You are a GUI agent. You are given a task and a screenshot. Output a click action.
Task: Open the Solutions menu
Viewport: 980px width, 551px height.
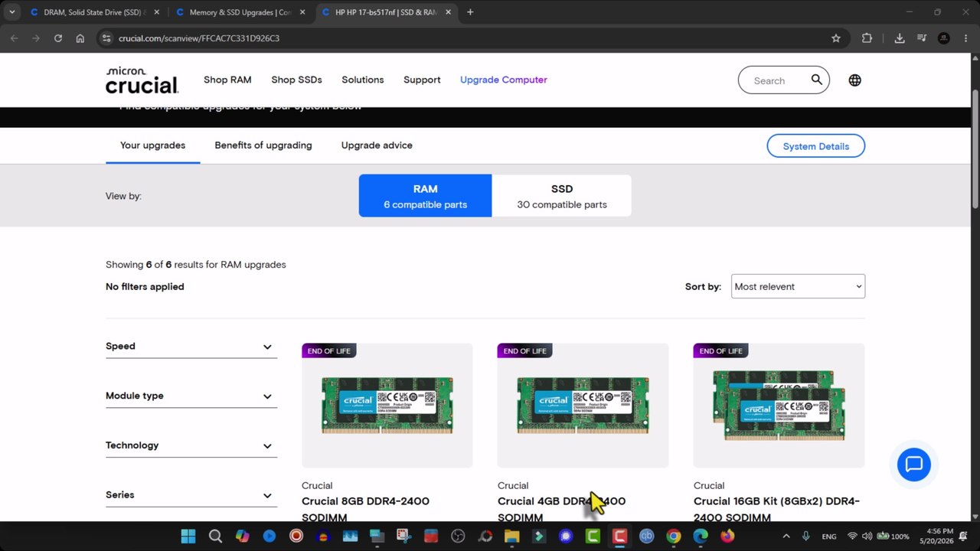(x=363, y=80)
